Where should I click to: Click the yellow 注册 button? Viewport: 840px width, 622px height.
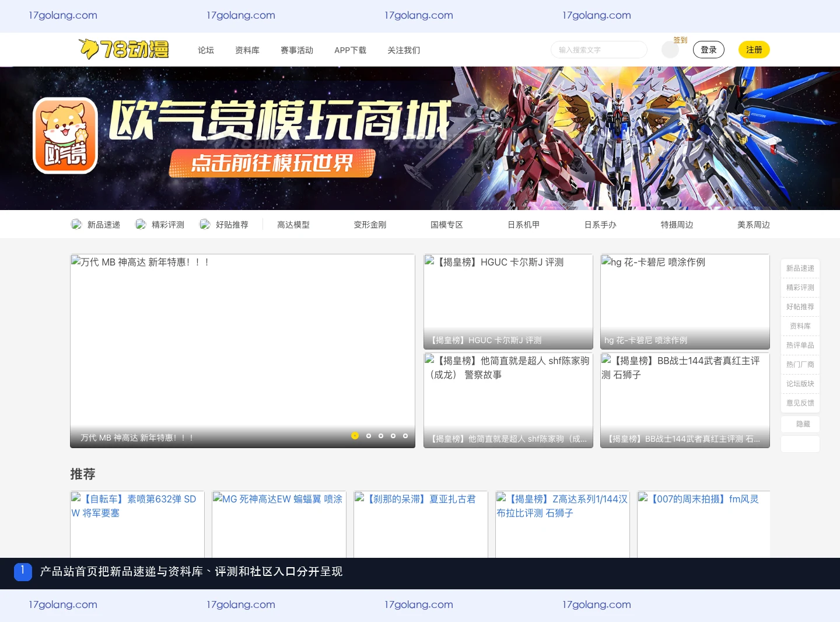click(754, 50)
